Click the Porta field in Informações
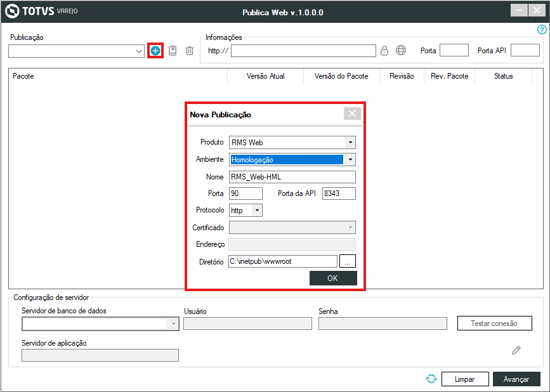 pyautogui.click(x=454, y=50)
